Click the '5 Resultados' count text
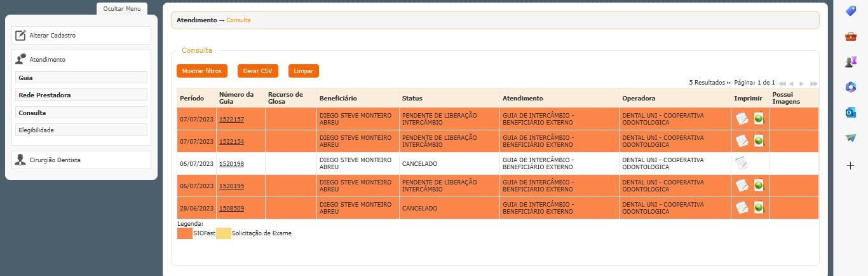The image size is (868, 276). (707, 83)
